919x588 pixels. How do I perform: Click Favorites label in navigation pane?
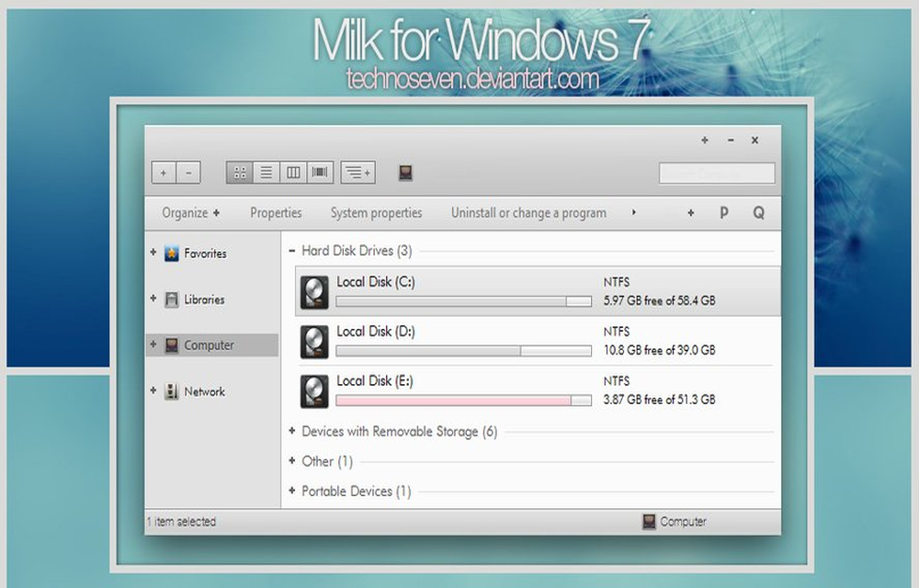pyautogui.click(x=205, y=253)
